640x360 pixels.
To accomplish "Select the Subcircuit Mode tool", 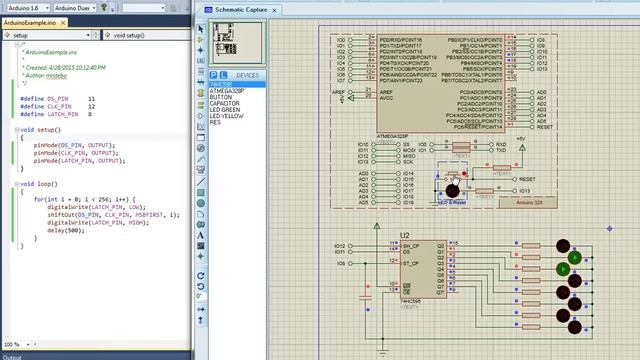I will pyautogui.click(x=200, y=93).
